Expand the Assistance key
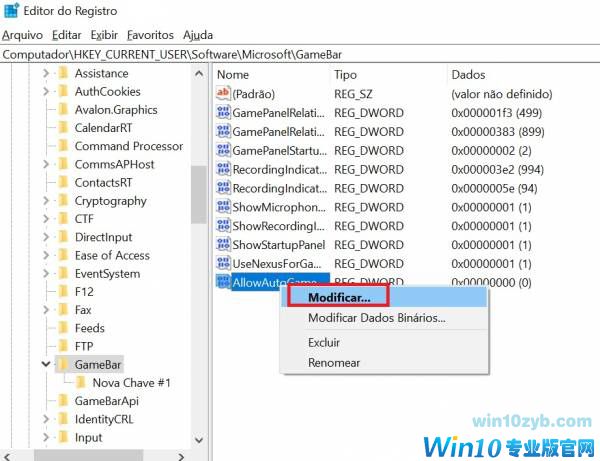Image resolution: width=600 pixels, height=461 pixels. 46,73
